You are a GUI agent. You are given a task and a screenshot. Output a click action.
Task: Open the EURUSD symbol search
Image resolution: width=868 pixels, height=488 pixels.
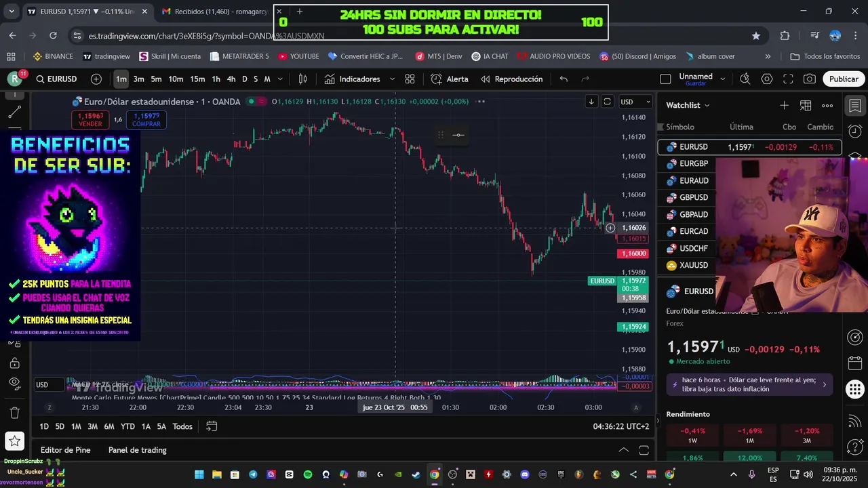[57, 79]
